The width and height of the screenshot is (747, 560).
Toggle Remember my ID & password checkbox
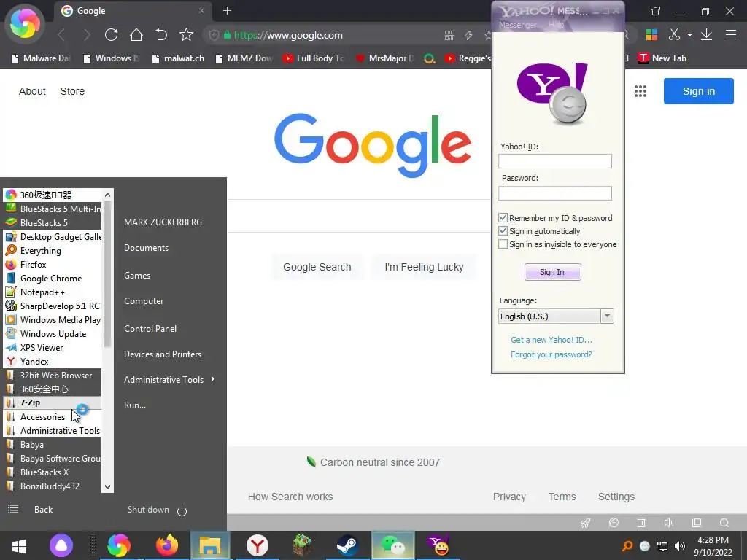(x=503, y=217)
